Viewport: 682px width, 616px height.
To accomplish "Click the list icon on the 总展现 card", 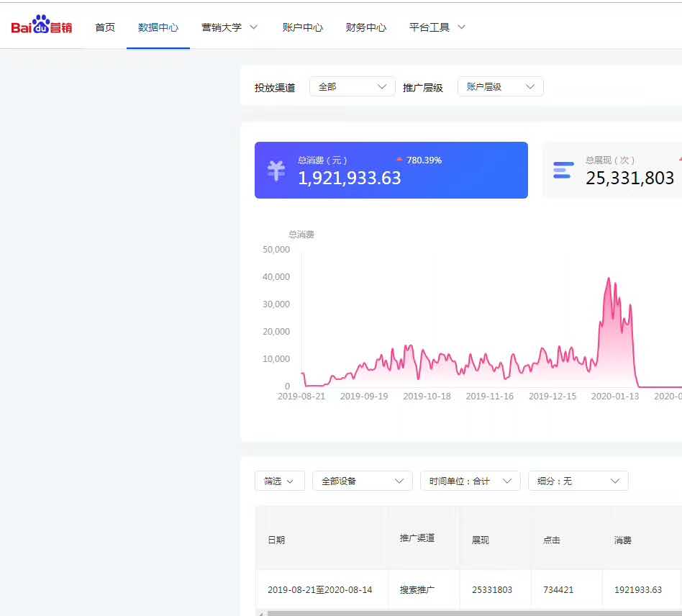I will 562,171.
